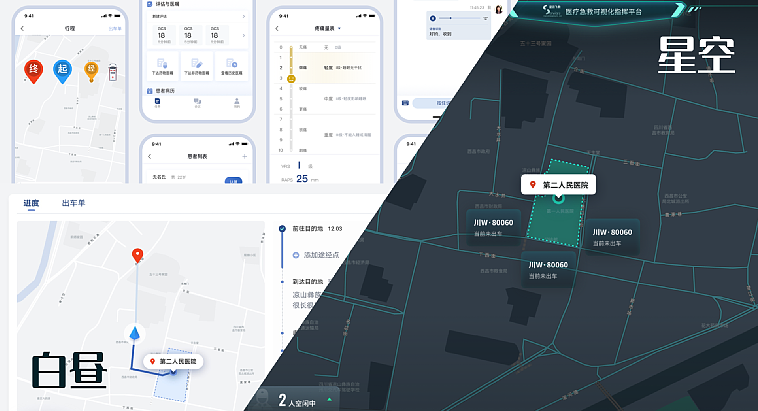Select the lower 川W·80060 vehicle card
Screen dimensions: 758x411
click(x=548, y=269)
